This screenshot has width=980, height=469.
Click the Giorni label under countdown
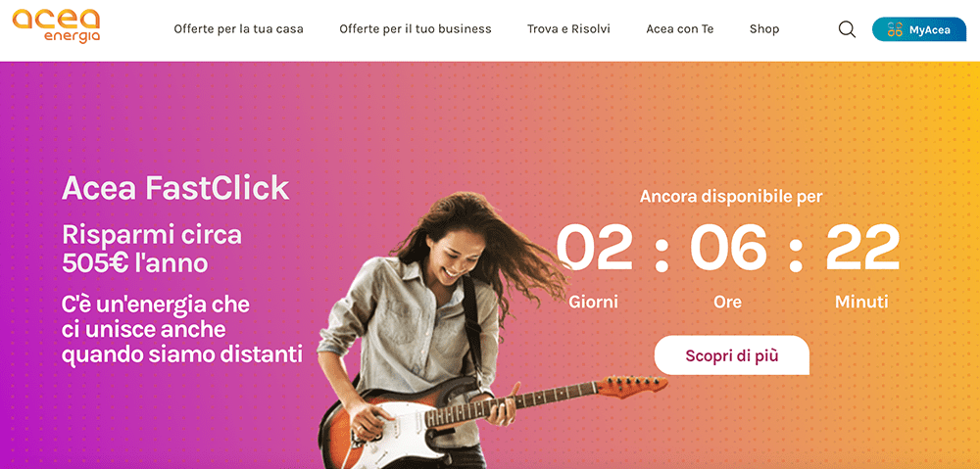click(x=593, y=303)
